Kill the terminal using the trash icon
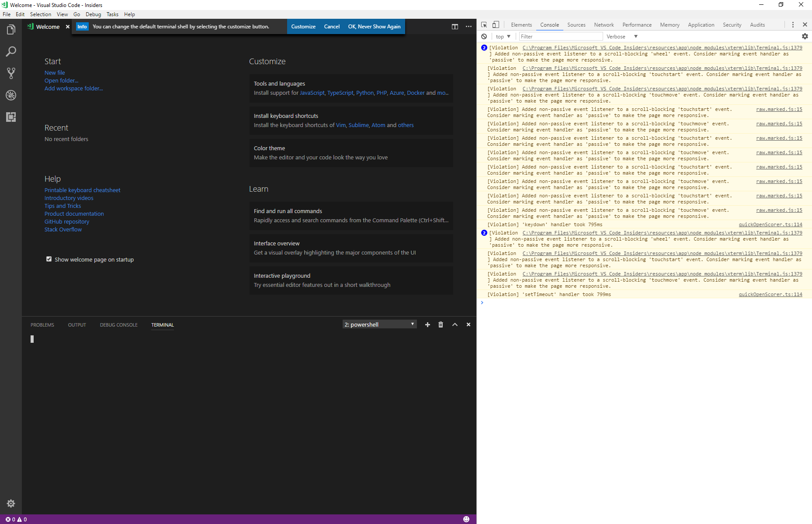The height and width of the screenshot is (524, 812). [441, 324]
